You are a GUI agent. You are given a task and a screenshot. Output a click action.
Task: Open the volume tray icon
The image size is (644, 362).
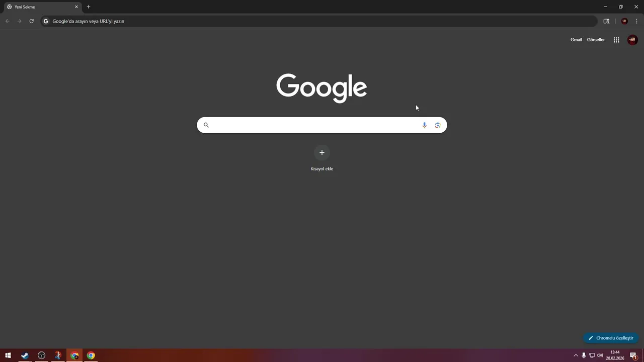pos(600,355)
